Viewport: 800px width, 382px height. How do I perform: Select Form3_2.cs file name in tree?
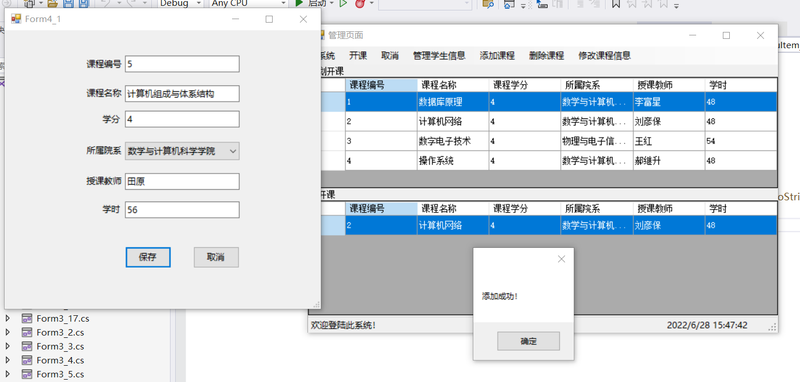(x=60, y=333)
